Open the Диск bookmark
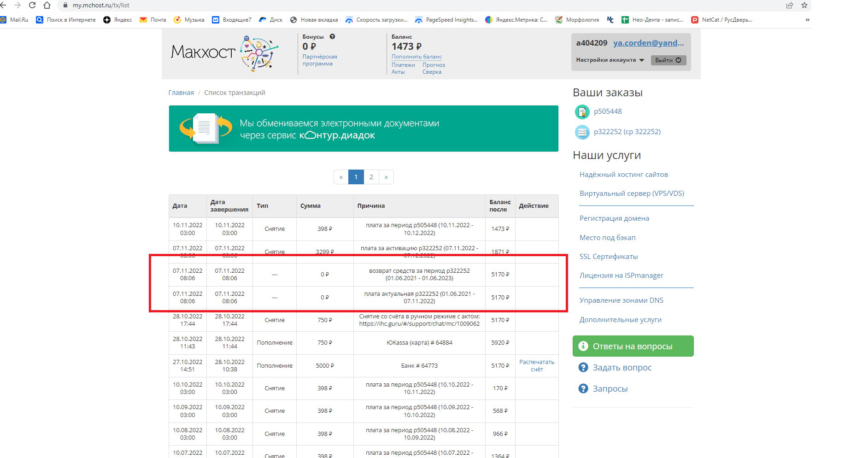Viewport: 868px width, 458px height. coord(271,20)
